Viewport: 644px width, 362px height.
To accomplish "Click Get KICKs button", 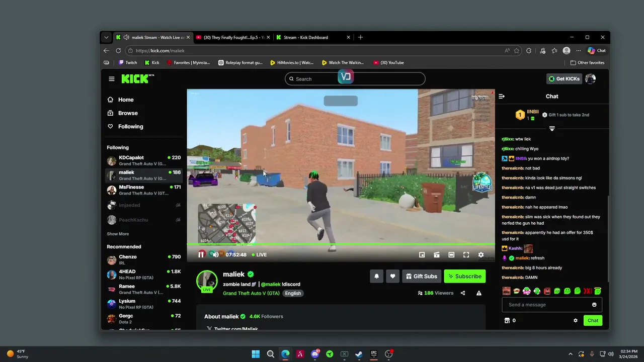I will (x=565, y=79).
